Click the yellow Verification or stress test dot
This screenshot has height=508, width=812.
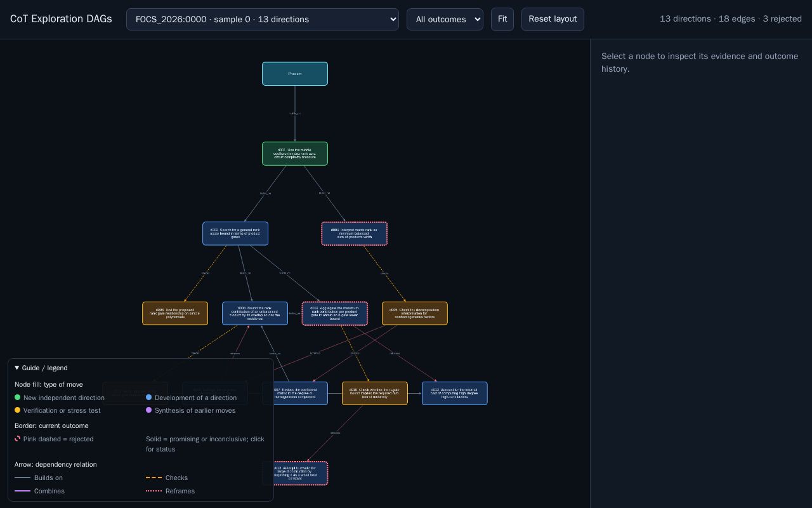click(x=18, y=410)
